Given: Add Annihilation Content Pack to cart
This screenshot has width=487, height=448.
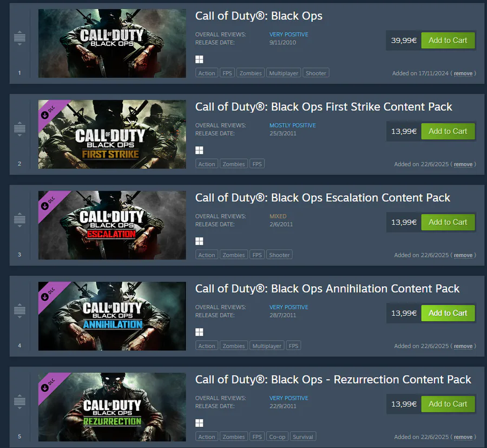Looking at the screenshot, I should 448,313.
